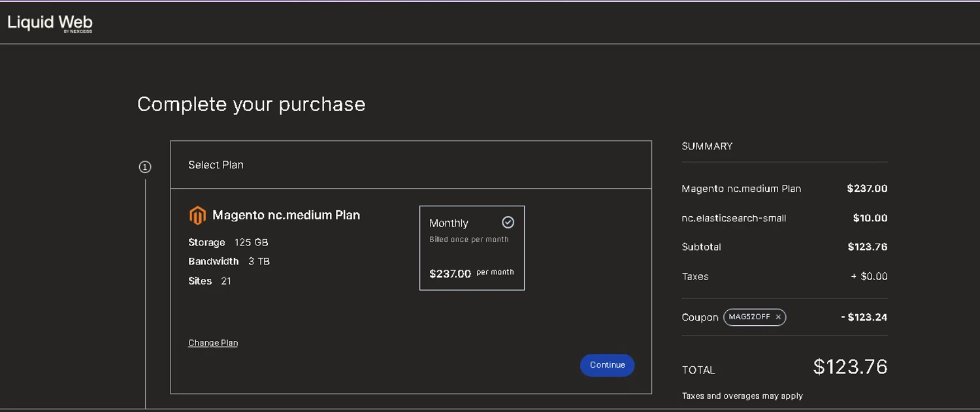Viewport: 980px width, 412px height.
Task: Click the "Billed once per month" text
Action: tap(468, 240)
